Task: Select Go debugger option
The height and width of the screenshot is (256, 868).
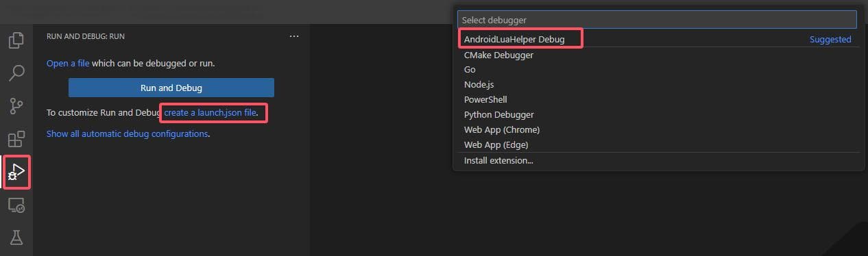Action: click(658, 70)
